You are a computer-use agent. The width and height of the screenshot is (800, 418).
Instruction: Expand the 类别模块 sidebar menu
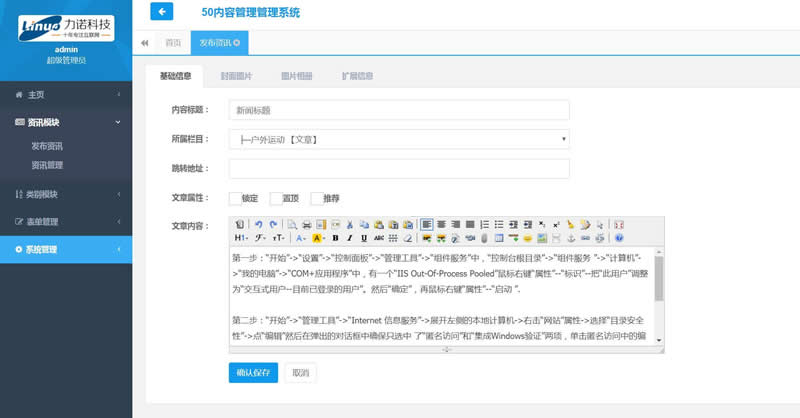(66, 194)
